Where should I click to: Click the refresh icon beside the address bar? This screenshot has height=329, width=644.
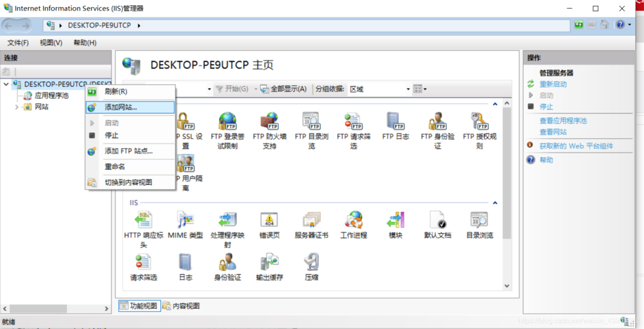(579, 25)
